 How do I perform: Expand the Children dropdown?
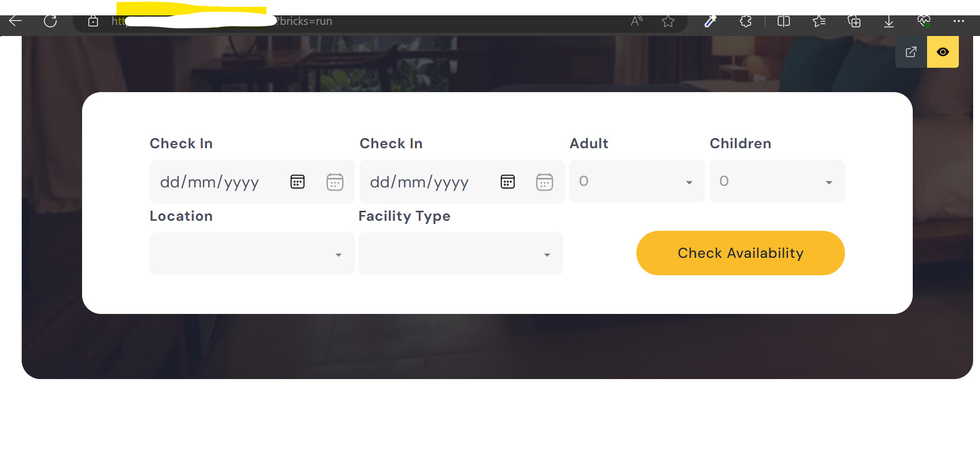tap(777, 181)
